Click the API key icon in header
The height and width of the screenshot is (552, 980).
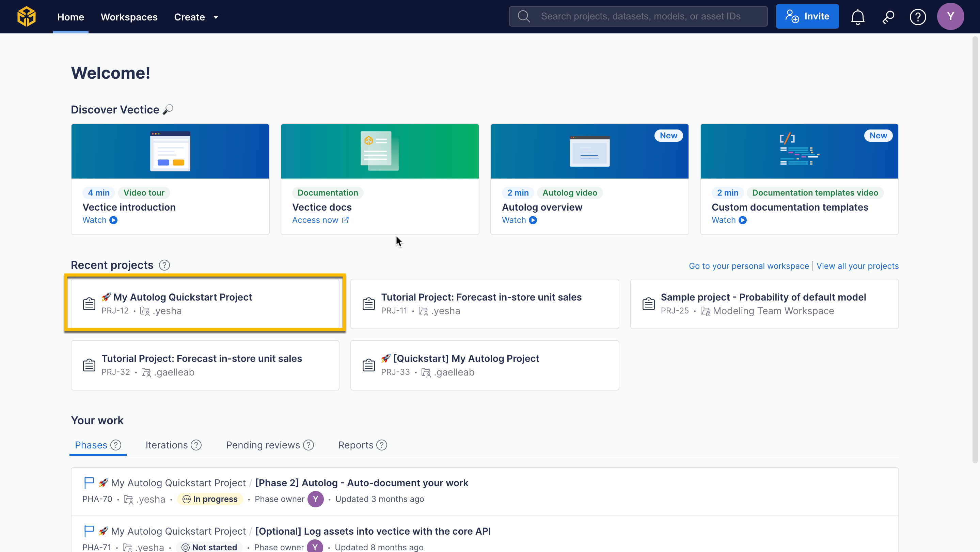[888, 17]
